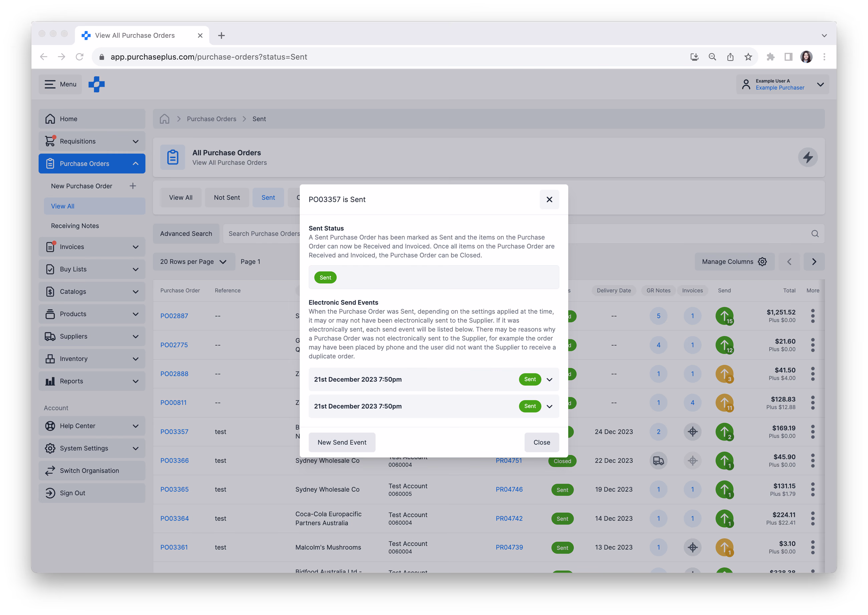Select View All in sidebar submenu
This screenshot has height=615, width=868.
[x=94, y=206]
